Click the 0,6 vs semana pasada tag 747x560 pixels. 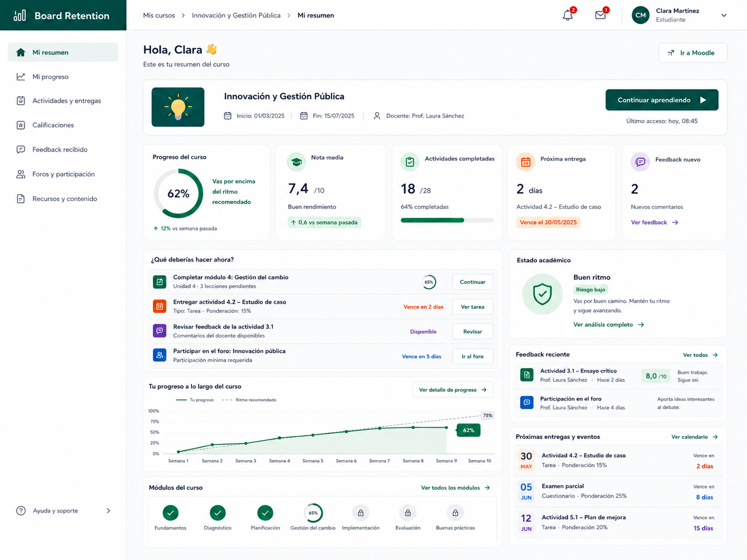point(325,222)
